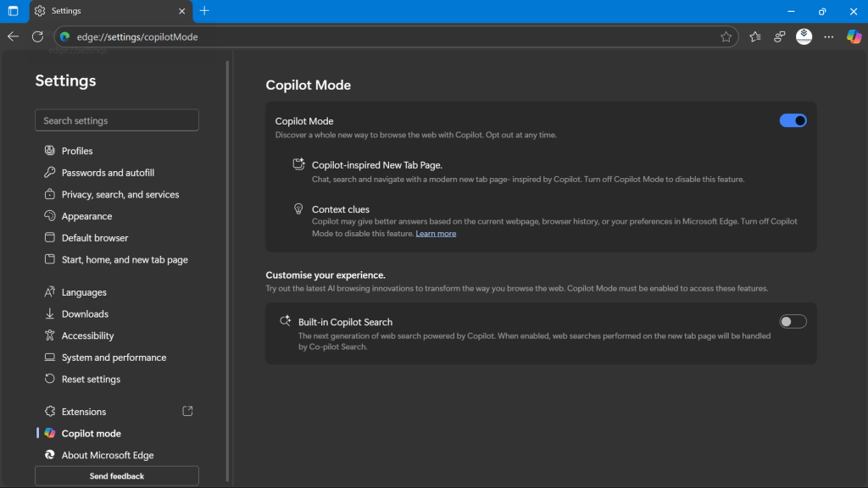
Task: Click the Accessibility figure icon
Action: pos(50,335)
